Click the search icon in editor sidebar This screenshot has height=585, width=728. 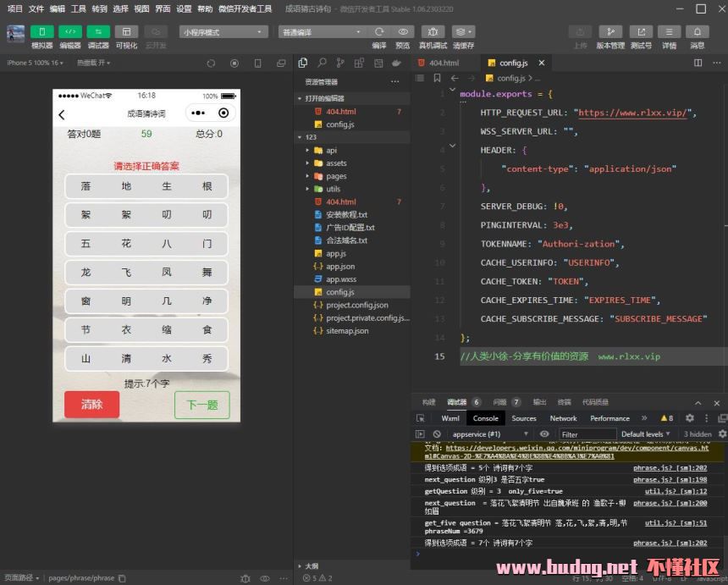coord(322,63)
